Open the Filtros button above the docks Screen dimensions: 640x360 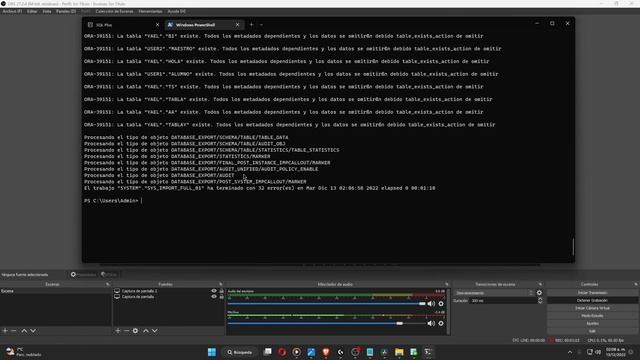(109, 275)
